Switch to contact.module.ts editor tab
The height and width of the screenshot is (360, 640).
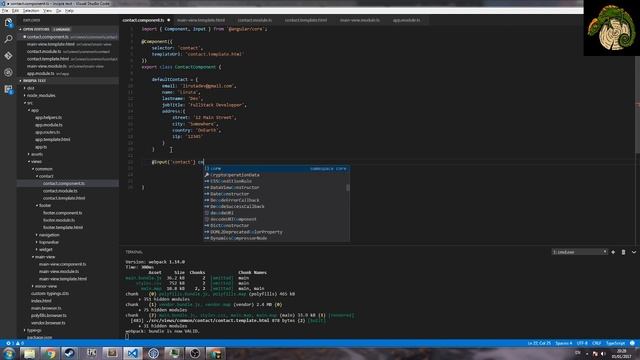pos(255,20)
